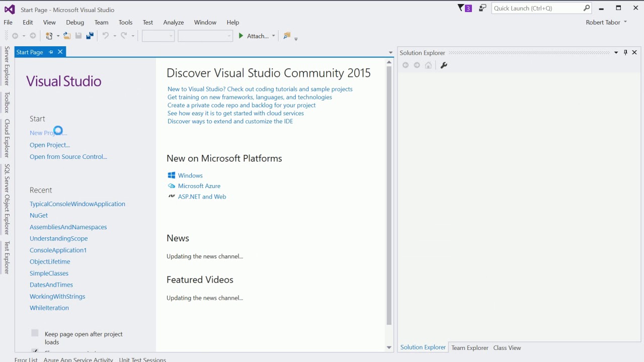Image resolution: width=644 pixels, height=362 pixels.
Task: Open the SQL Server Object Explorer side tab
Action: tap(7, 199)
